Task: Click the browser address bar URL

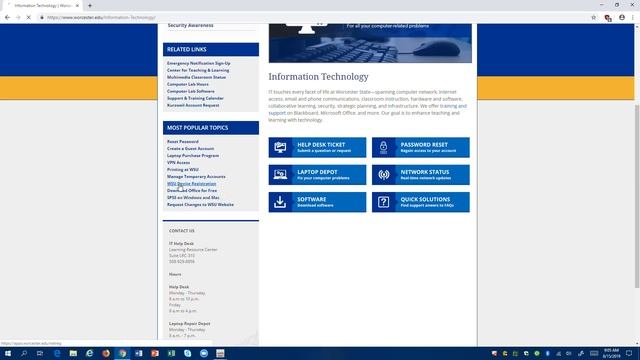Action: click(x=101, y=18)
